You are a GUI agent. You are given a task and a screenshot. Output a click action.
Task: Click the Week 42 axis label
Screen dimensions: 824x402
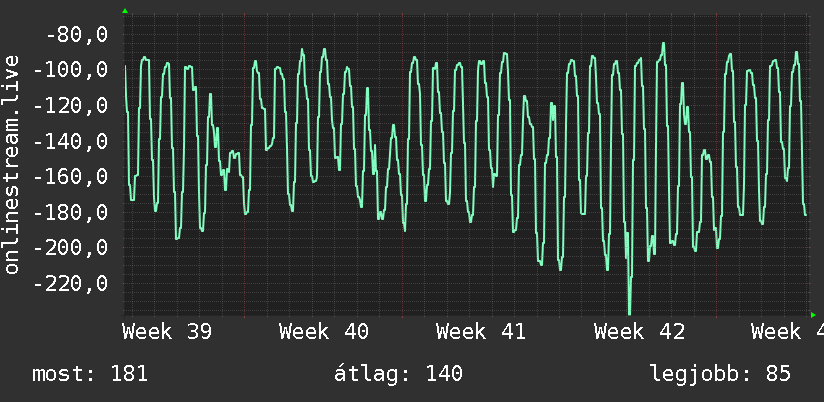(639, 332)
